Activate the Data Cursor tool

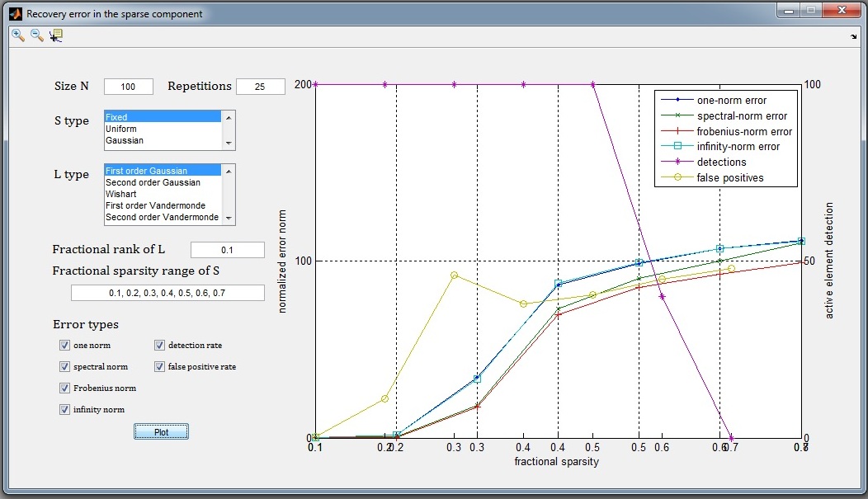click(x=56, y=35)
